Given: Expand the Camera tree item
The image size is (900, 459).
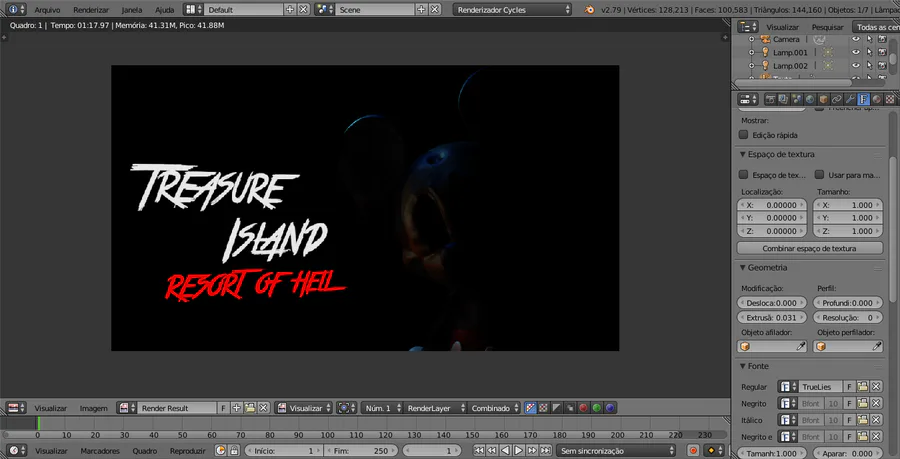Looking at the screenshot, I should click(751, 39).
